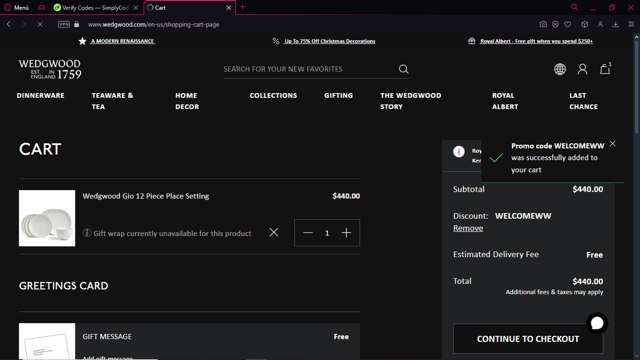The width and height of the screenshot is (640, 360).
Task: Open the browser easy setup icon
Action: 631,24
